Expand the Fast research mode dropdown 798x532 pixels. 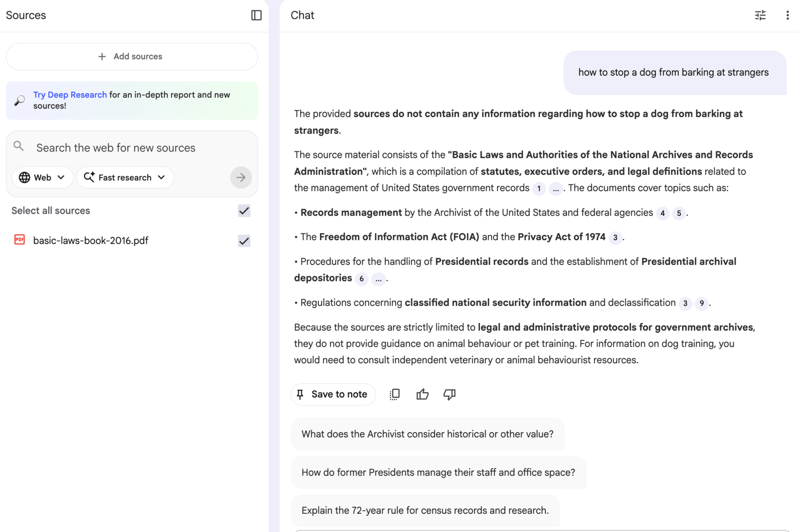pos(125,177)
